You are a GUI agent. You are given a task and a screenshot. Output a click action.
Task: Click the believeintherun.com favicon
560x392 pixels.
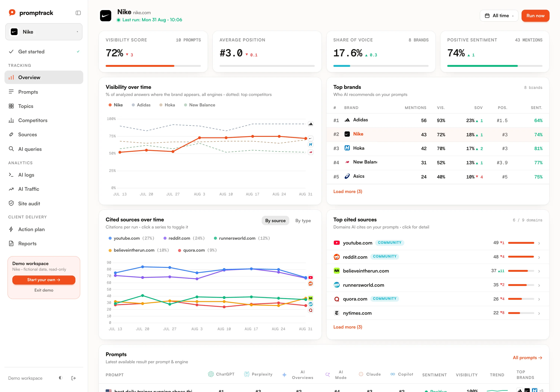click(337, 271)
